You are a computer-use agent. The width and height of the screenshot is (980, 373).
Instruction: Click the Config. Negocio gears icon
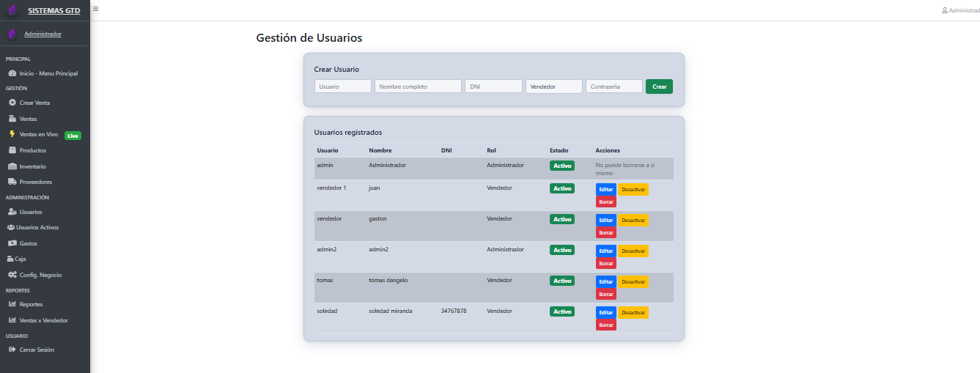pyautogui.click(x=12, y=275)
